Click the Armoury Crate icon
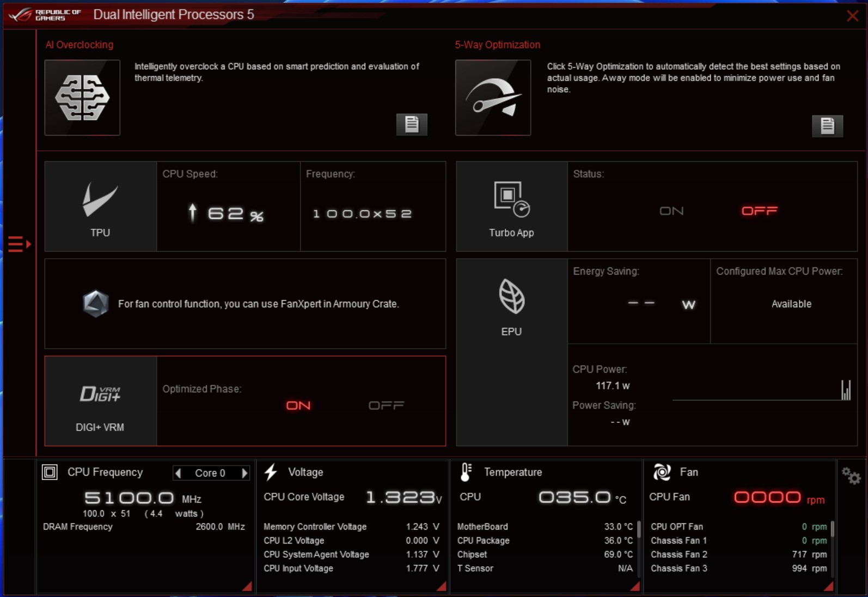868x597 pixels. tap(95, 303)
